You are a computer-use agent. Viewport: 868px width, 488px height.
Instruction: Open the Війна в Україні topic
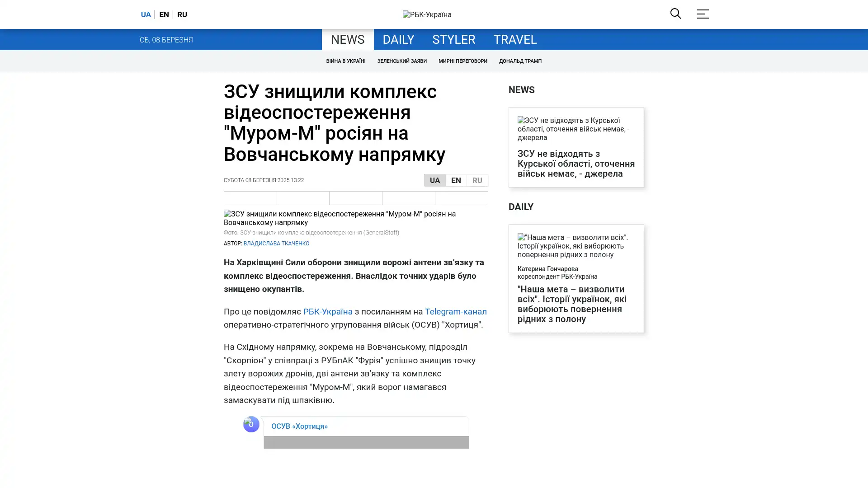point(345,61)
